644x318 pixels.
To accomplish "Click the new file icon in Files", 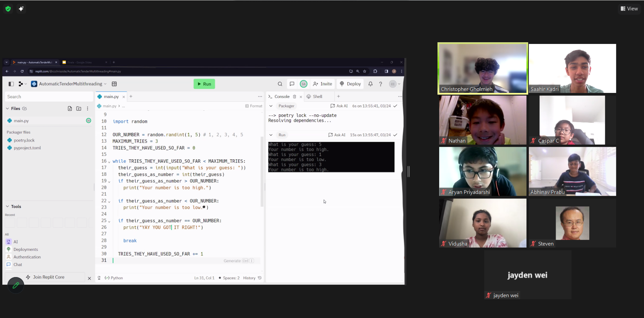I will coord(70,109).
